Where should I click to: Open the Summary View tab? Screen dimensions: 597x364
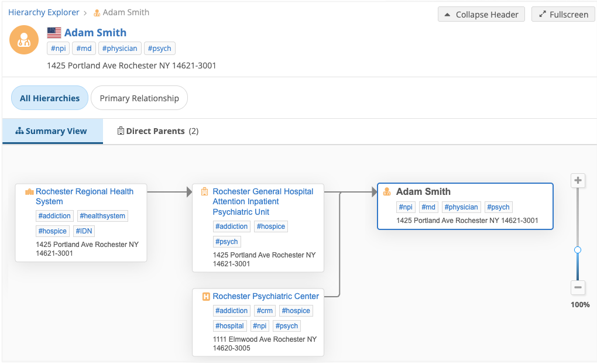click(x=52, y=131)
